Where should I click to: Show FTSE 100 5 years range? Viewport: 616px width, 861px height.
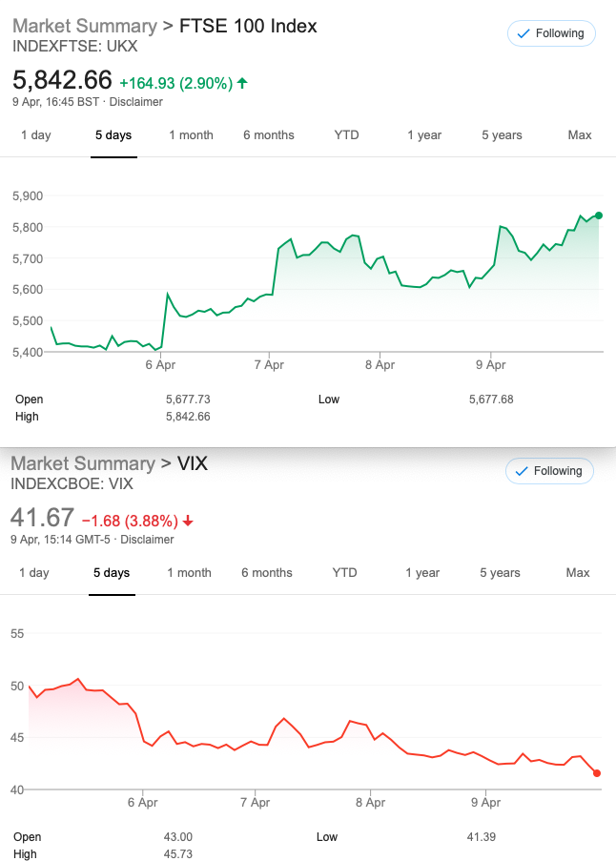(x=502, y=135)
